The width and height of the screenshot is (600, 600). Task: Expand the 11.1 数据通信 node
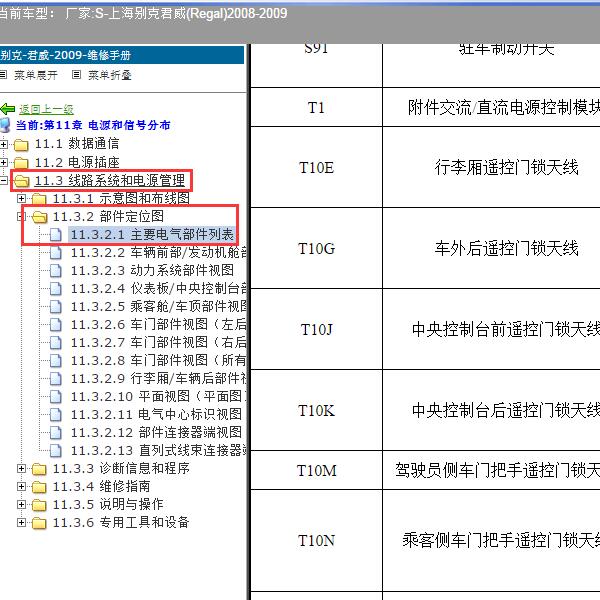3,144
